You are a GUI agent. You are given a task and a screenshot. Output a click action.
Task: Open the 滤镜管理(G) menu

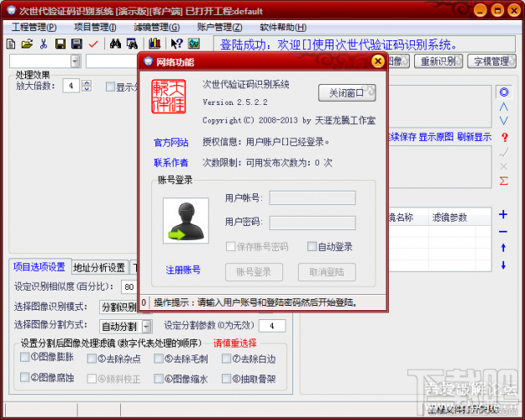(x=157, y=27)
